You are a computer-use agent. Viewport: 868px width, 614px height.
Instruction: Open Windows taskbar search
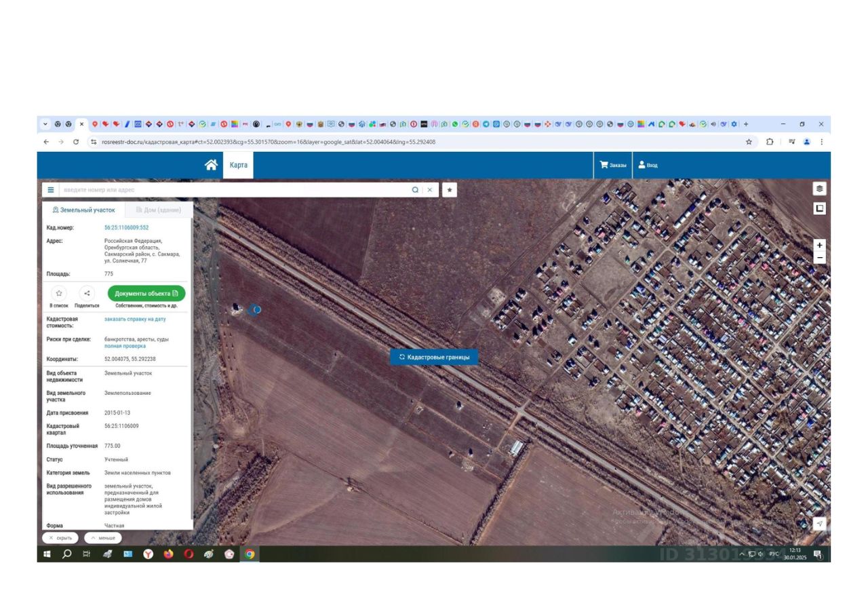[66, 554]
